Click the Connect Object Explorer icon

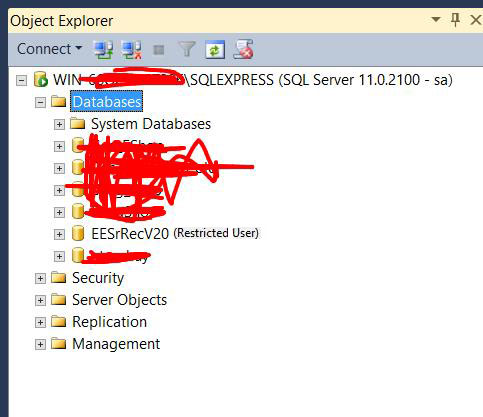coord(103,50)
